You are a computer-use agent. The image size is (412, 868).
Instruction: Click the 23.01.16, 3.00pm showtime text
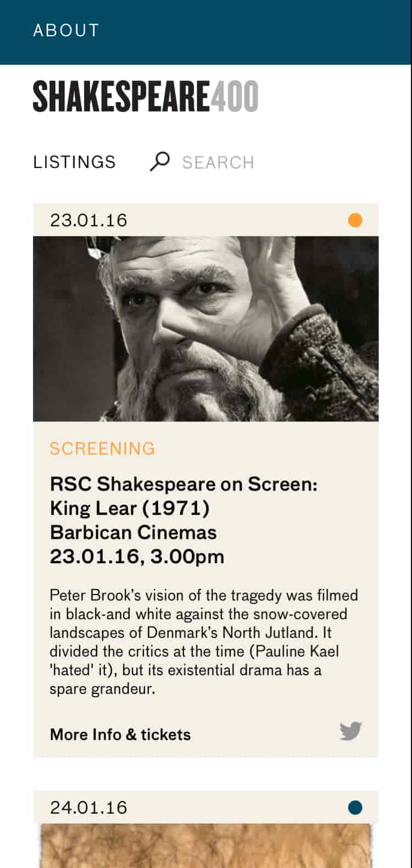(x=137, y=557)
